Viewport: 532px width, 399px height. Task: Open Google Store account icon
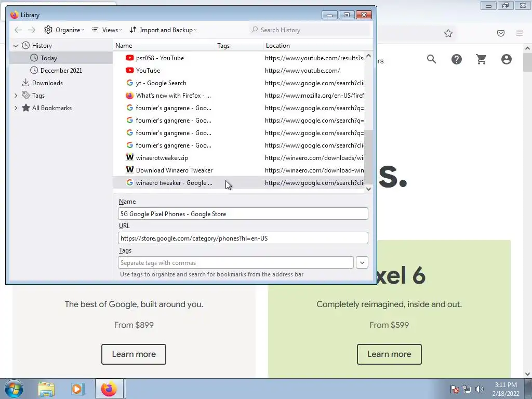(506, 59)
